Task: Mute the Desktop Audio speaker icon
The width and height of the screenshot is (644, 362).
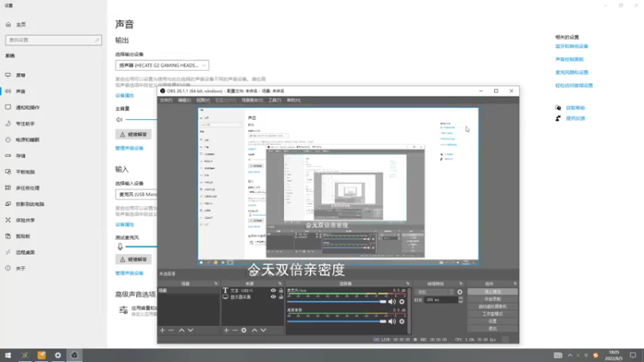Action: point(392,321)
